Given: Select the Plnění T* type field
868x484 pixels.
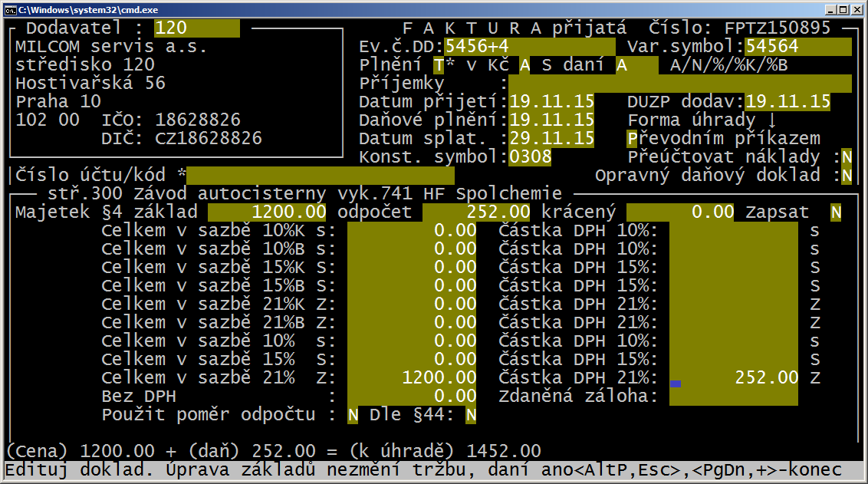Looking at the screenshot, I should pos(444,64).
